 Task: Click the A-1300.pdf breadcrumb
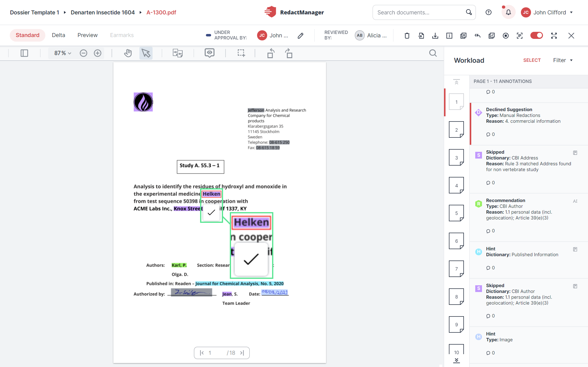pyautogui.click(x=161, y=13)
